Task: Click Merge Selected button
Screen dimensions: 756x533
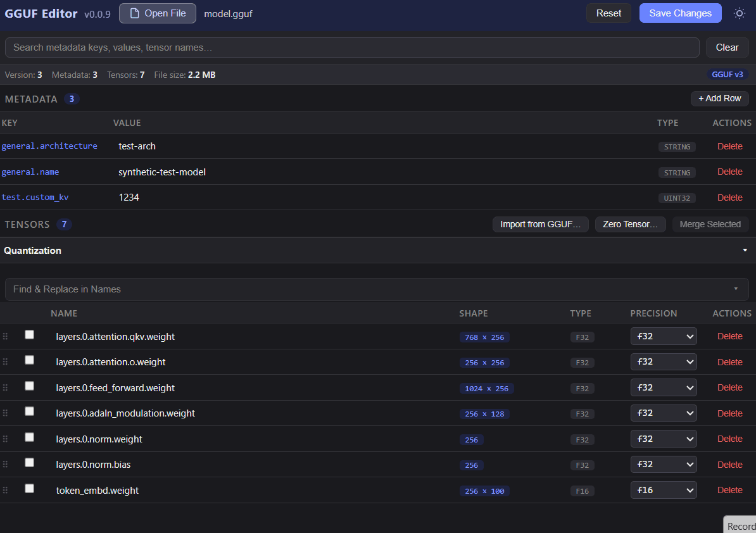Action: [710, 225]
